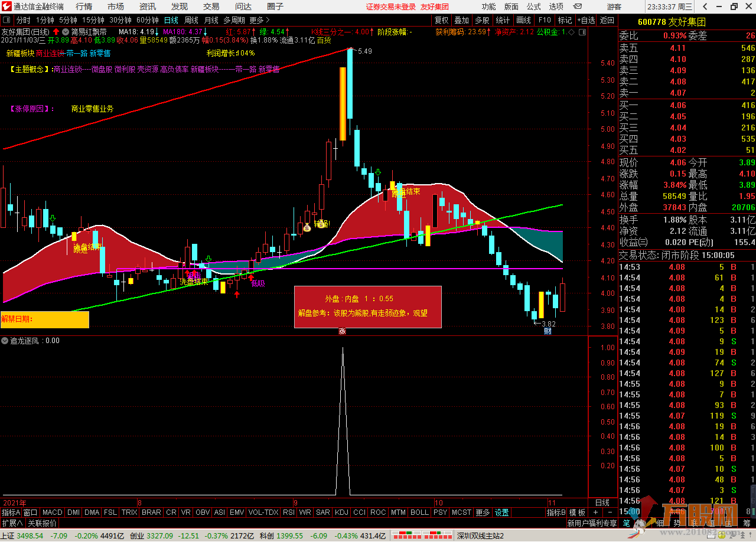Click the yellow coin icon in the status bar
This screenshot has height=542, width=756.
point(721,536)
